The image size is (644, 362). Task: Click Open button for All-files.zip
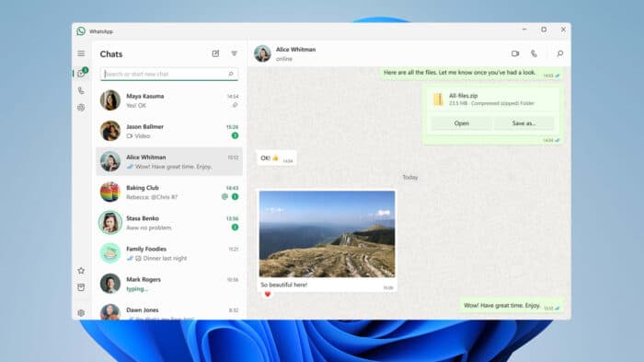click(x=461, y=123)
